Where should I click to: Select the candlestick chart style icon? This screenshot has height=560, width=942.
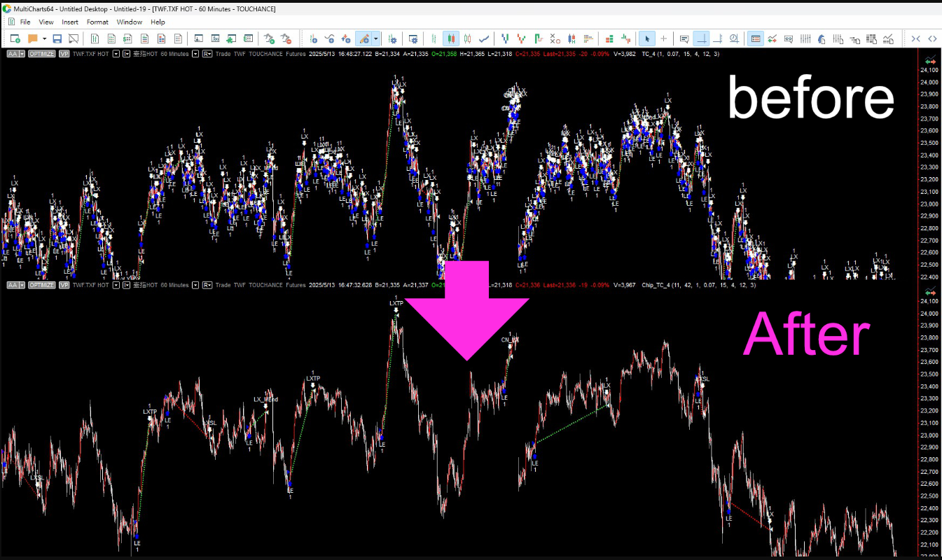(450, 38)
